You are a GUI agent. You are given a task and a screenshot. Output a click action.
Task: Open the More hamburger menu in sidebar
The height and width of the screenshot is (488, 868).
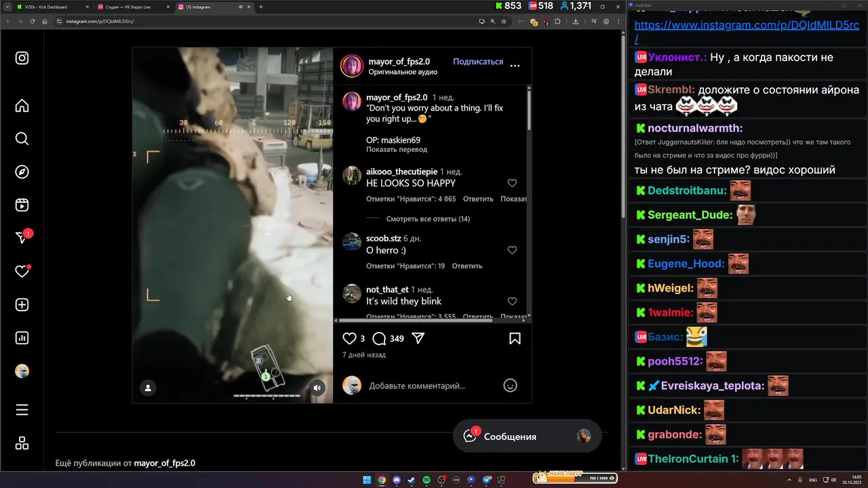pyautogui.click(x=22, y=410)
